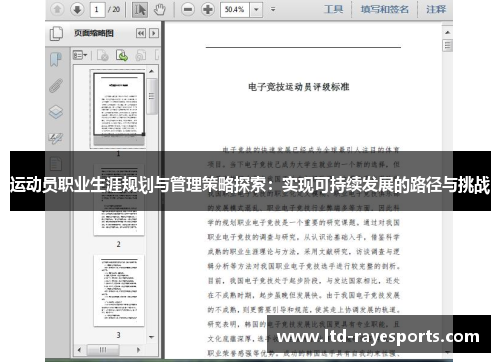This screenshot has height=362, width=500.
Task: Click the greyed rotate-pages thumbnail icon
Action: pos(141,55)
